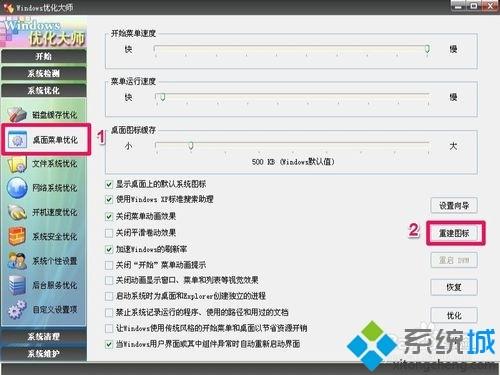Enable 关闭平滑卷动效果 checkbox
This screenshot has width=500, height=375.
(x=109, y=233)
